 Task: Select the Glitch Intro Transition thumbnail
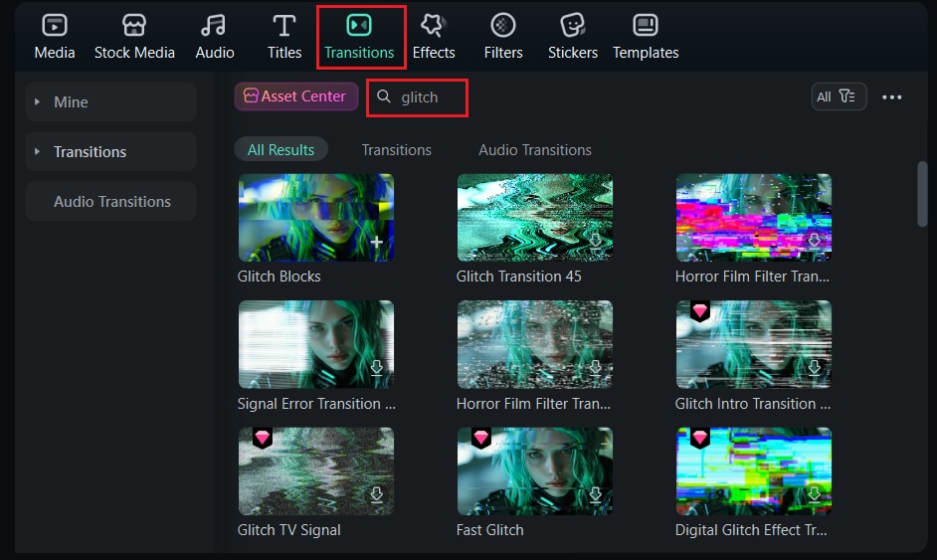(754, 344)
